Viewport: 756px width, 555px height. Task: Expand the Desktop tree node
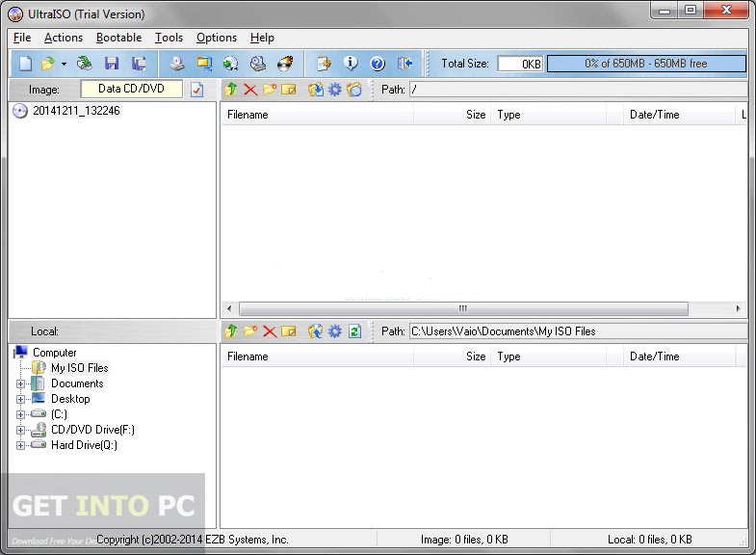(x=20, y=399)
